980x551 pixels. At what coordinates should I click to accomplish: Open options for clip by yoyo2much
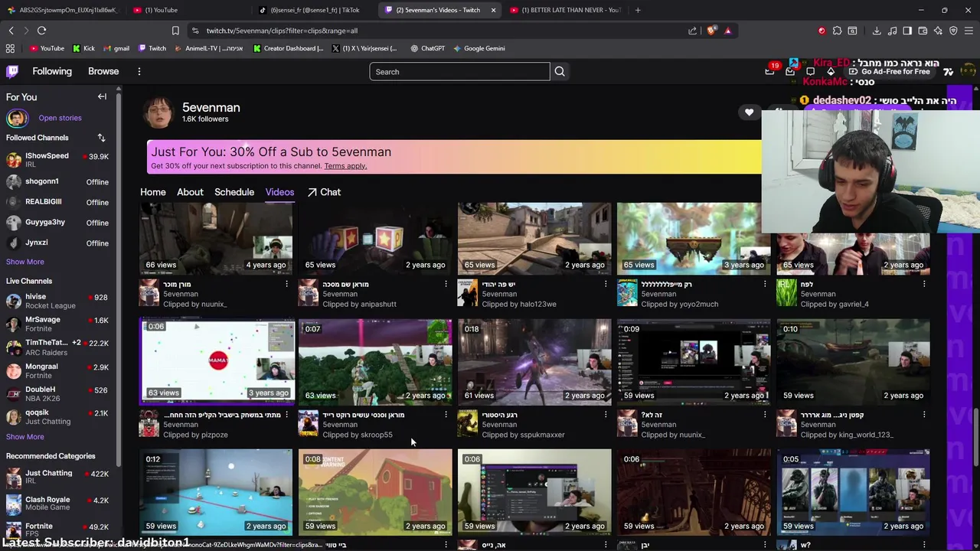pyautogui.click(x=764, y=284)
